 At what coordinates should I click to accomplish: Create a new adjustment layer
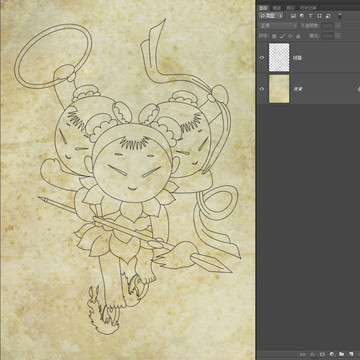point(332,354)
